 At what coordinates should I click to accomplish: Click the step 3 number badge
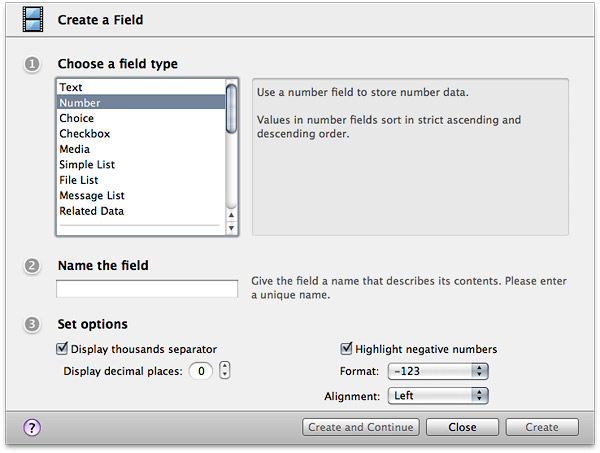pos(32,324)
